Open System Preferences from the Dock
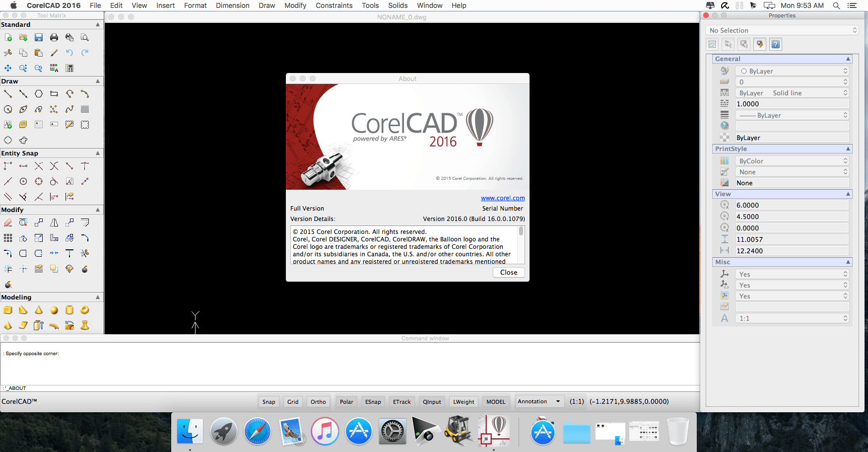 pos(392,431)
